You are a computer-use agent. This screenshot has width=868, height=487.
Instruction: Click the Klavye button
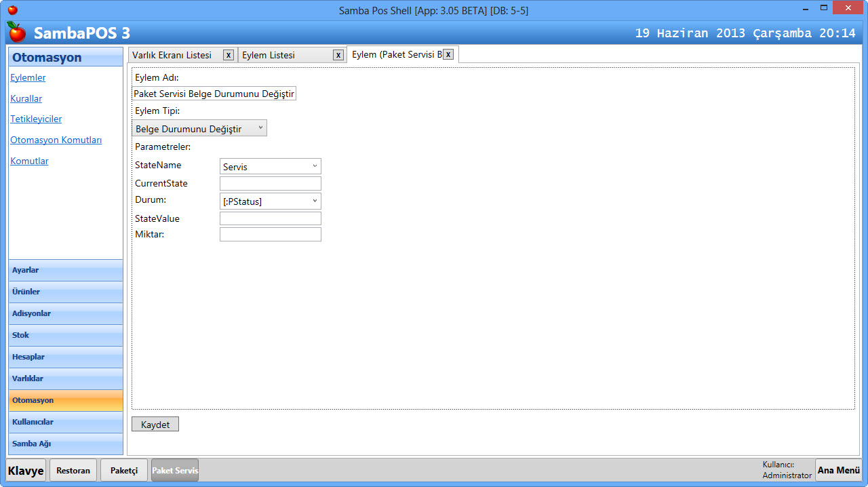tap(26, 470)
